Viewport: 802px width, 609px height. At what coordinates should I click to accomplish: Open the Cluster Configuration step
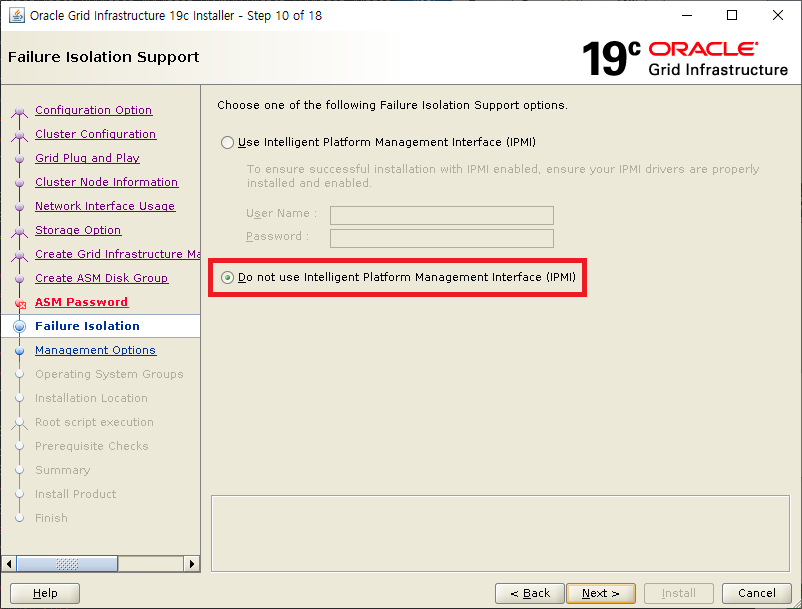point(95,134)
